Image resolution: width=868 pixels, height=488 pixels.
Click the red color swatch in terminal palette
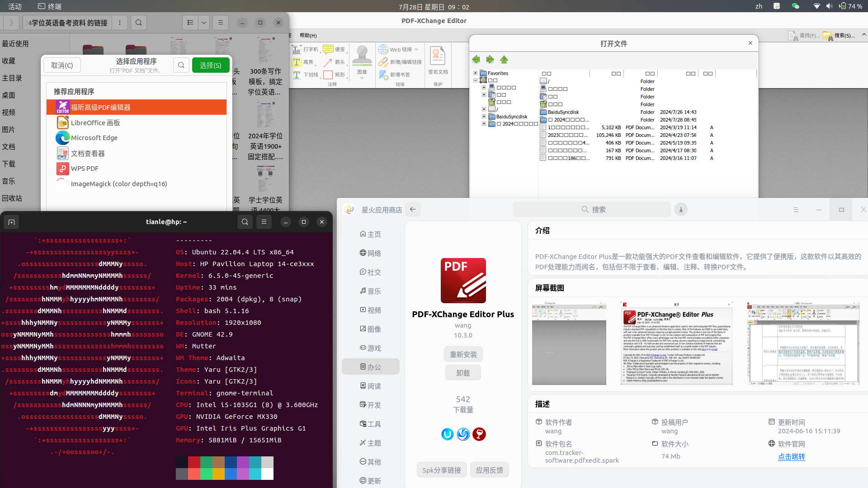(194, 462)
